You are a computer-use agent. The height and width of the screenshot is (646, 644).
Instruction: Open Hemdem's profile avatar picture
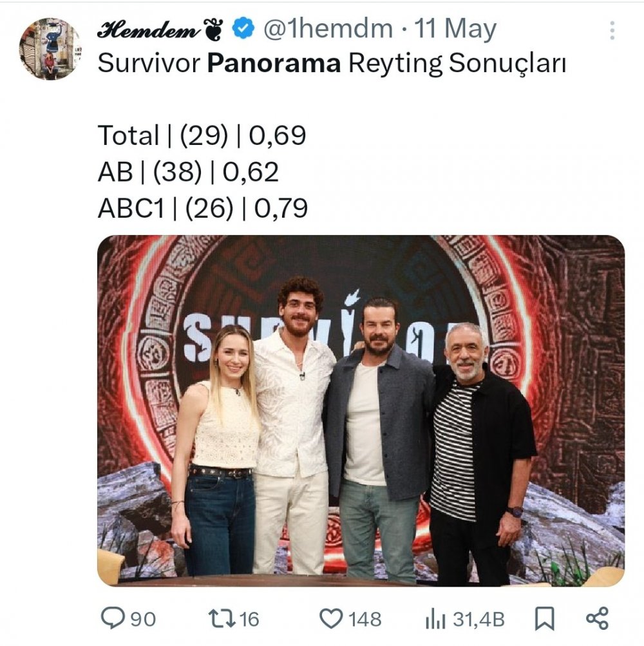[50, 49]
